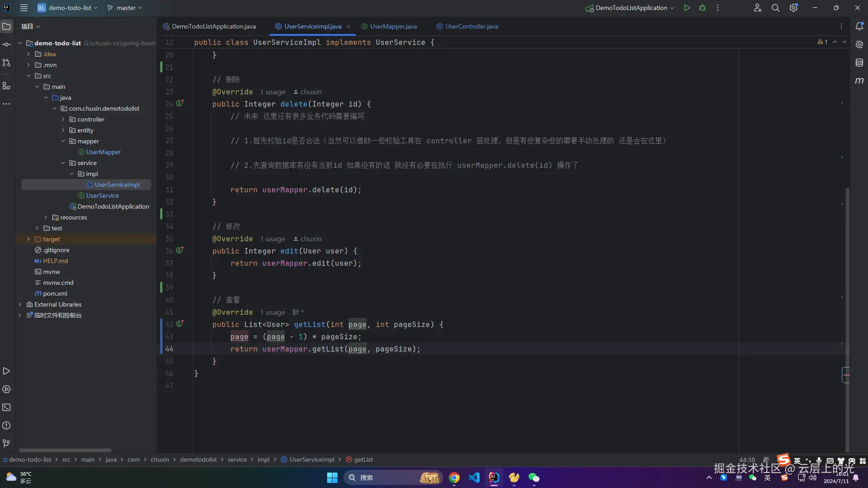Open Windows Start menu
The image size is (868, 488).
[x=332, y=478]
